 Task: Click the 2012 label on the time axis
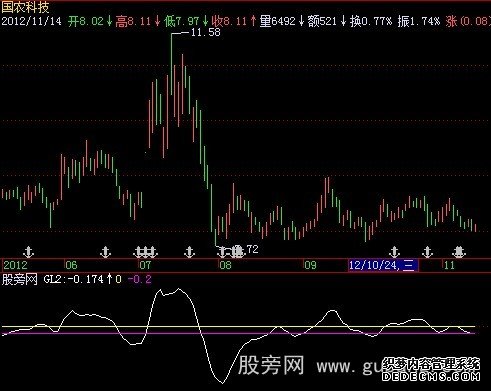tap(15, 265)
